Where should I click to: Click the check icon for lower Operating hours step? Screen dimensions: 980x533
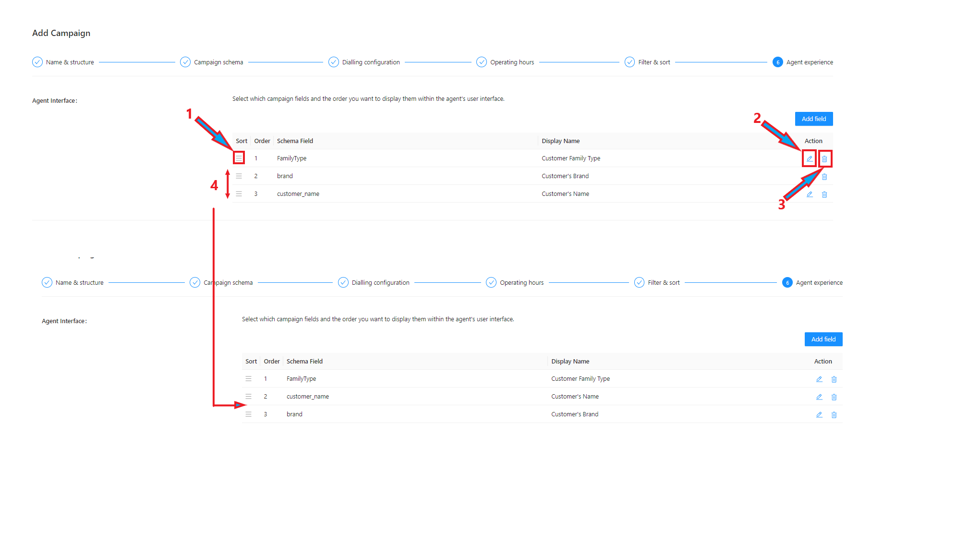491,282
